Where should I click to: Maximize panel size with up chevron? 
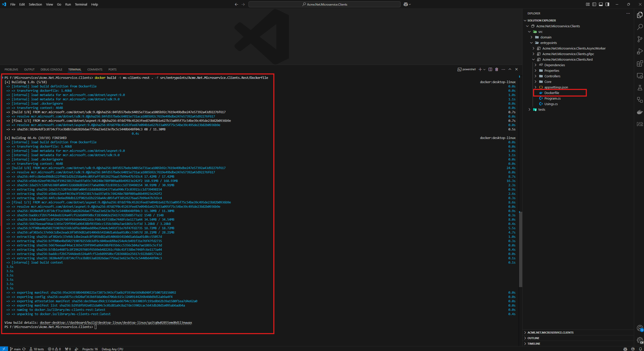click(x=510, y=69)
